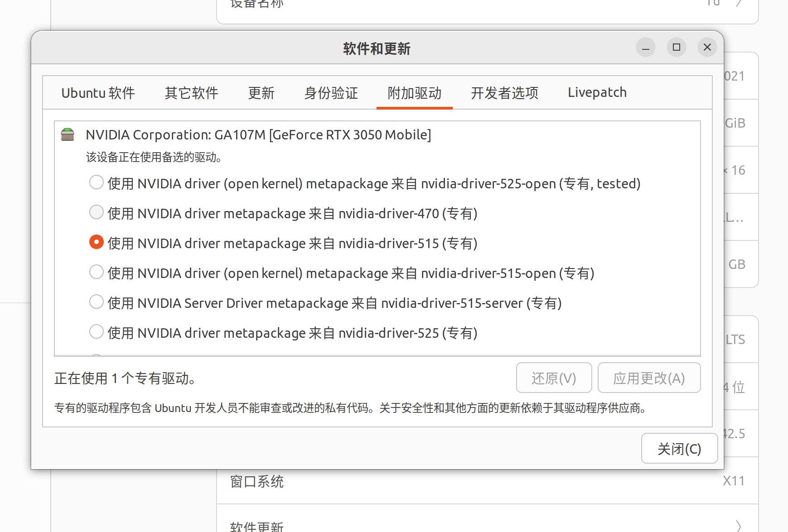
Task: Go to the 开发者选项 tab
Action: pyautogui.click(x=504, y=93)
